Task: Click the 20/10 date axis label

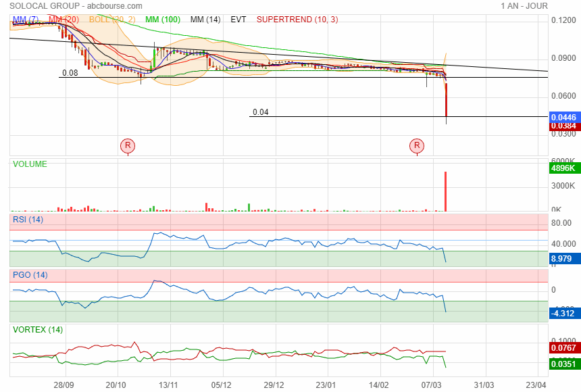Action: click(x=116, y=385)
